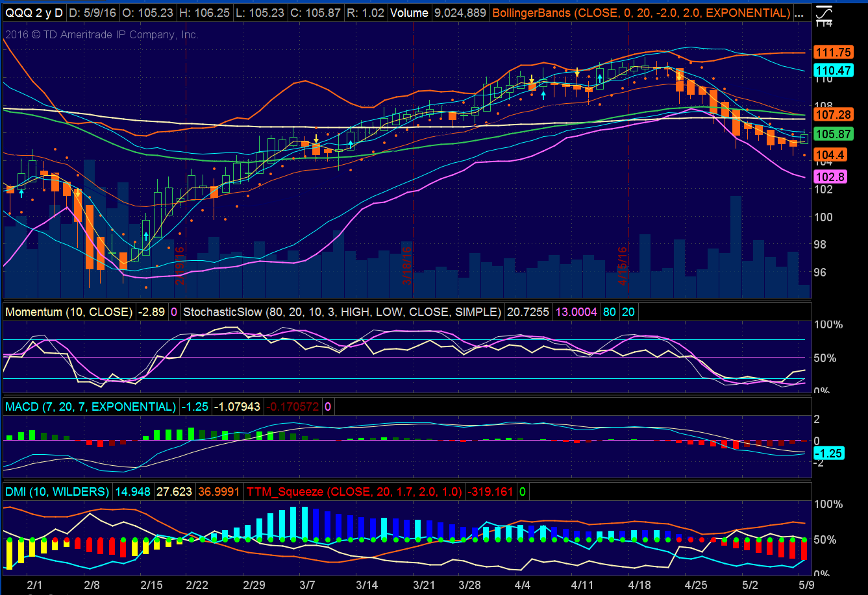Click the MACD signal value '-1.07943'

pos(238,407)
